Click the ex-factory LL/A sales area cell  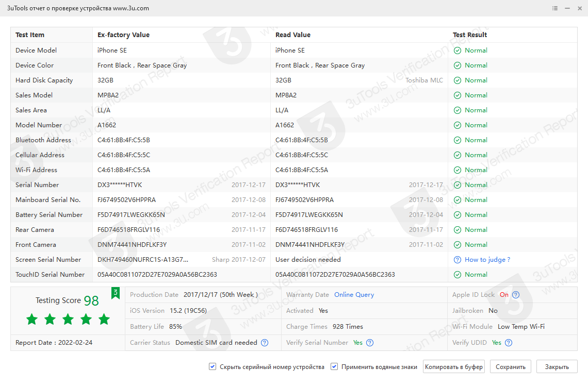[104, 111]
